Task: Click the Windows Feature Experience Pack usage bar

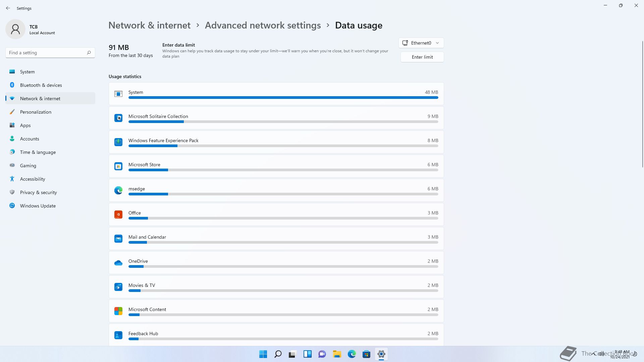Action: point(283,146)
